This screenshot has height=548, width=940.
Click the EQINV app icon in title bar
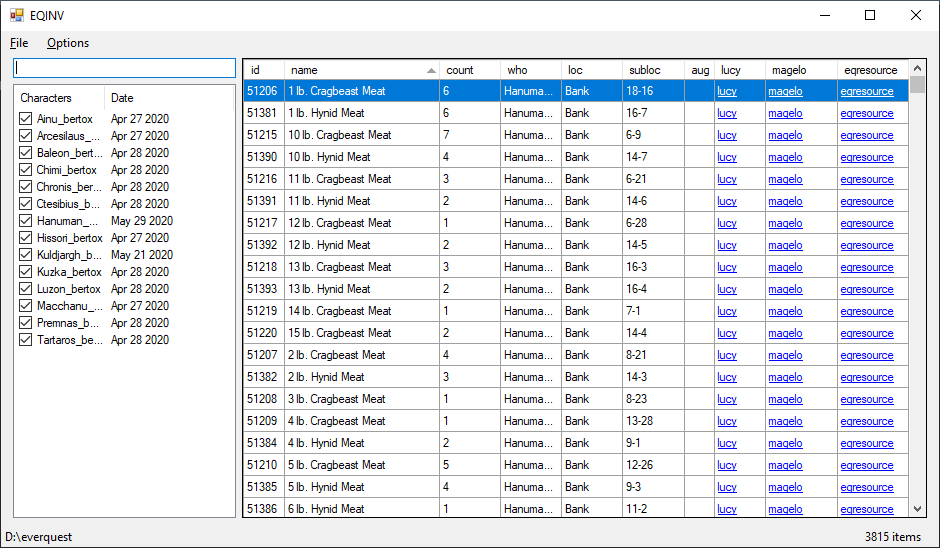coord(16,15)
